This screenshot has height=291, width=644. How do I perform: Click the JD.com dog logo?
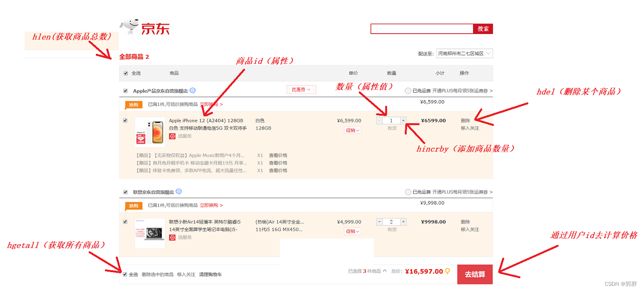pyautogui.click(x=129, y=26)
